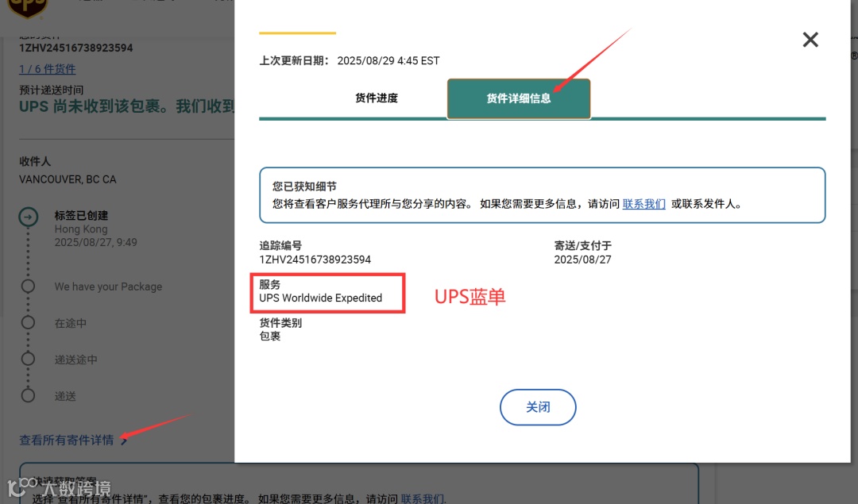
Task: Click the 追踪编号 field label
Action: (280, 245)
